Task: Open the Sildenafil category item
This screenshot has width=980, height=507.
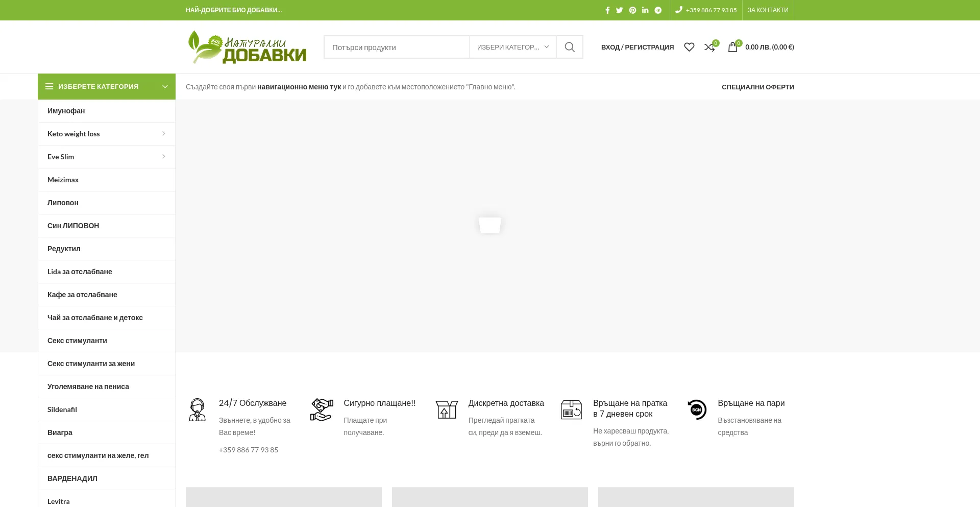Action: click(x=62, y=409)
